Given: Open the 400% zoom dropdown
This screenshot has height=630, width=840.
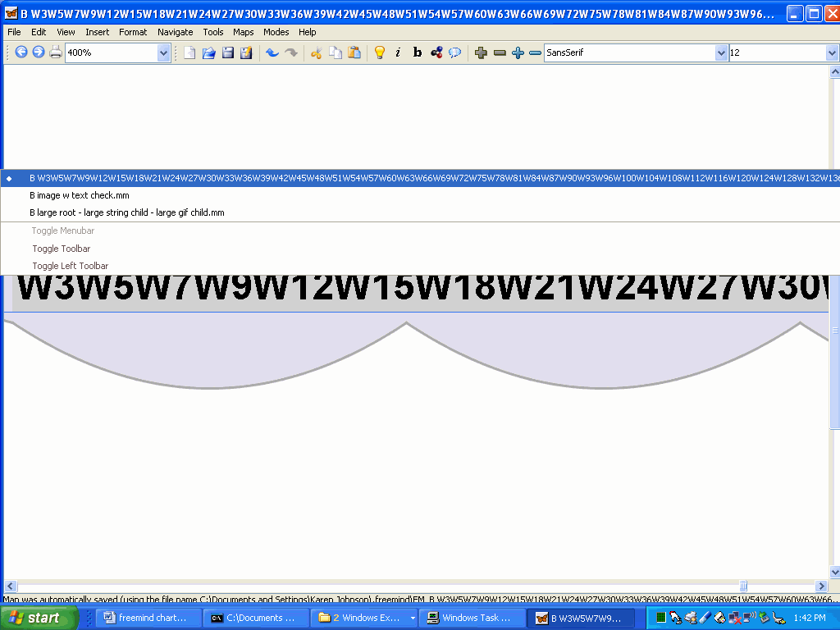Looking at the screenshot, I should coord(163,52).
